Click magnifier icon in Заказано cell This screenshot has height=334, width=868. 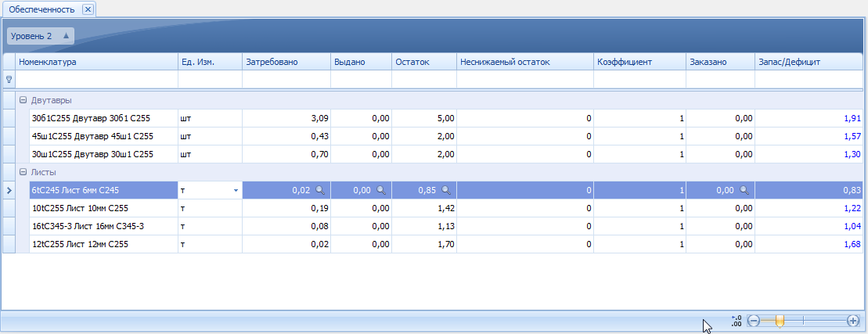coord(743,190)
